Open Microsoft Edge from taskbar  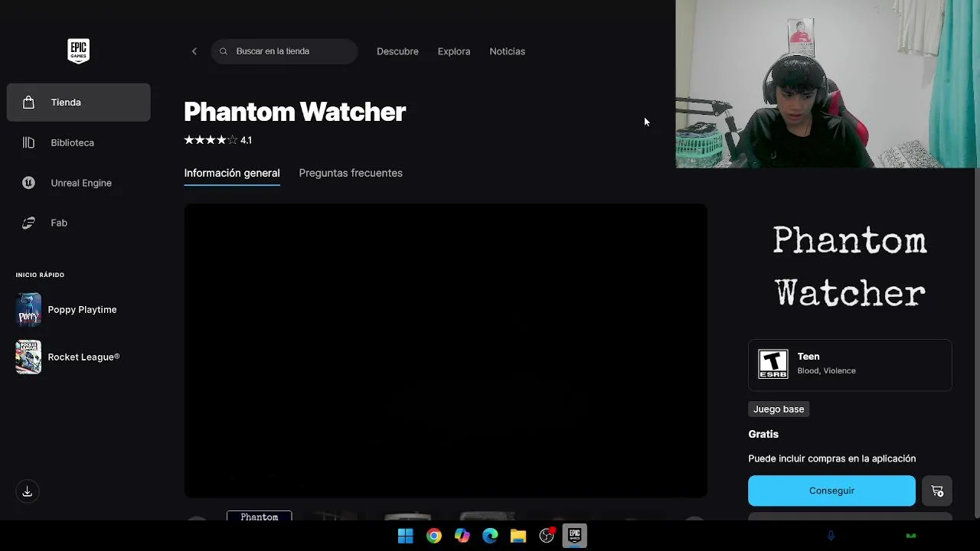(x=490, y=536)
